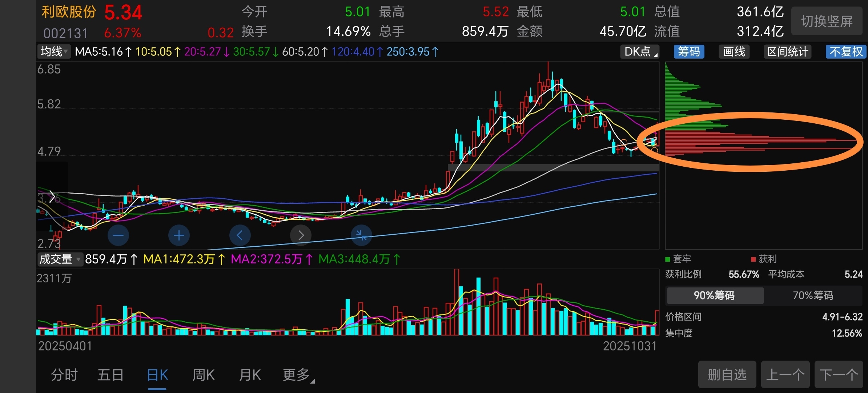Image resolution: width=868 pixels, height=393 pixels.
Task: Click the small arrow on the left edge of the chart
Action: 52,197
